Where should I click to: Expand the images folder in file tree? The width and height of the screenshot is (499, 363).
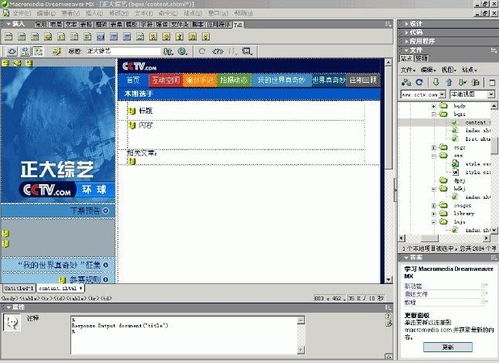(434, 205)
